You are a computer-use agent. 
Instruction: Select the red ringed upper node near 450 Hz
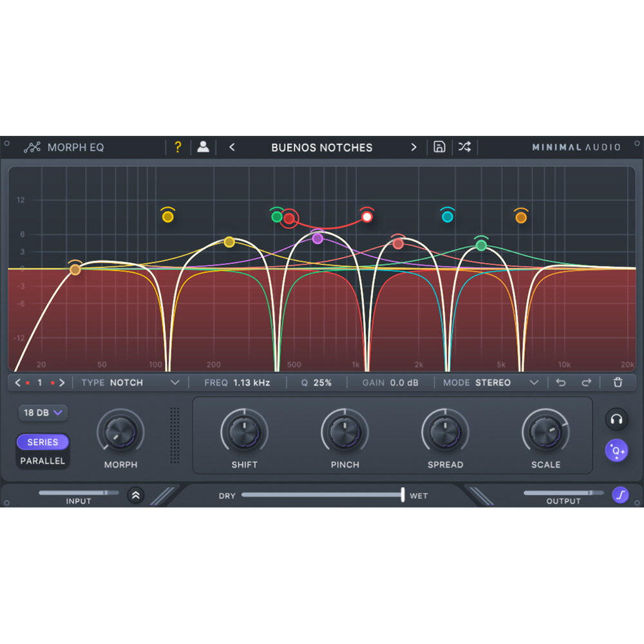click(x=289, y=218)
